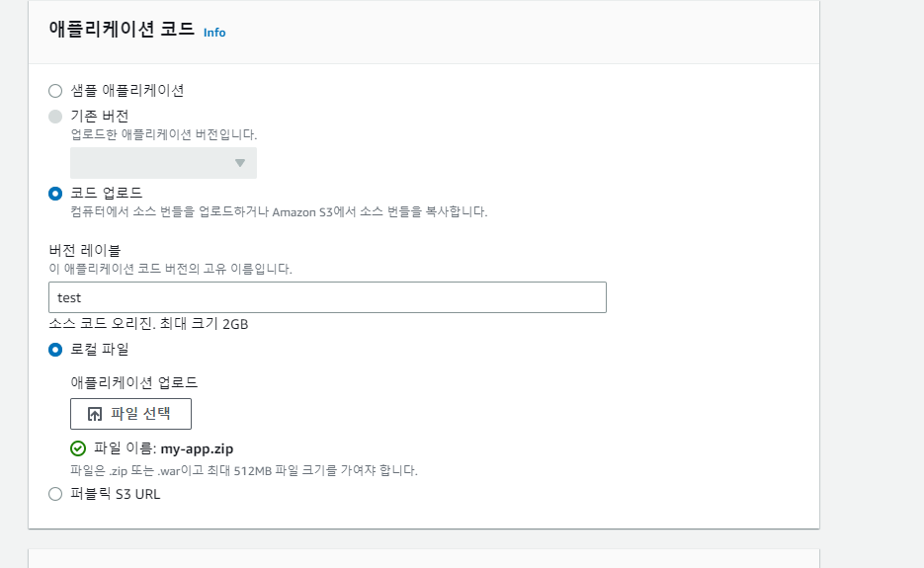This screenshot has width=924, height=568.
Task: Select the 샘플 애플리케이션 radio button
Action: [x=55, y=91]
